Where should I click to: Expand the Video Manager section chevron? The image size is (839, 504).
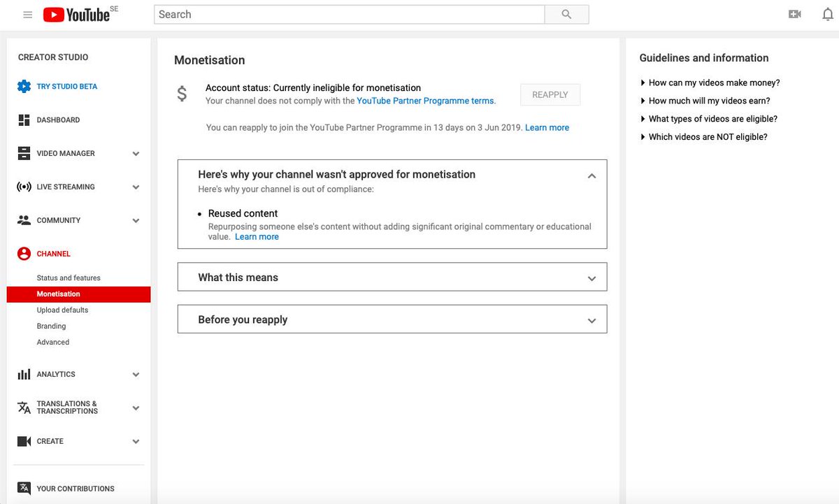[x=136, y=154]
